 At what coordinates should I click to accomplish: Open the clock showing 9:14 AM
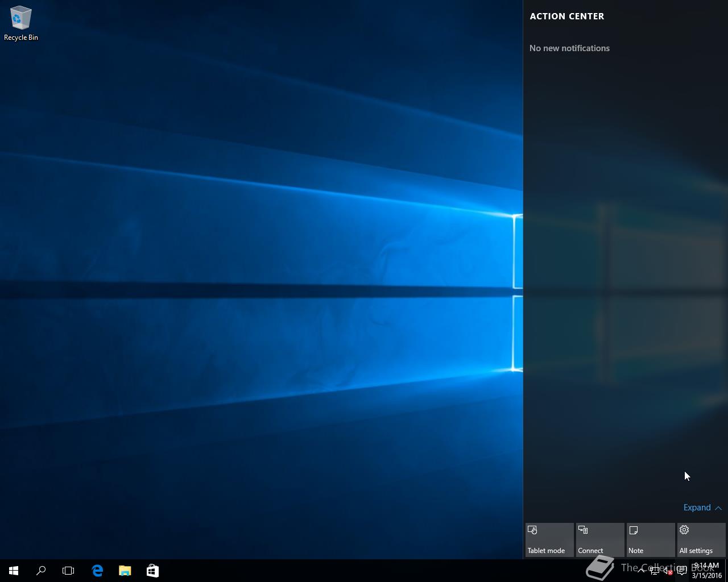click(x=706, y=571)
